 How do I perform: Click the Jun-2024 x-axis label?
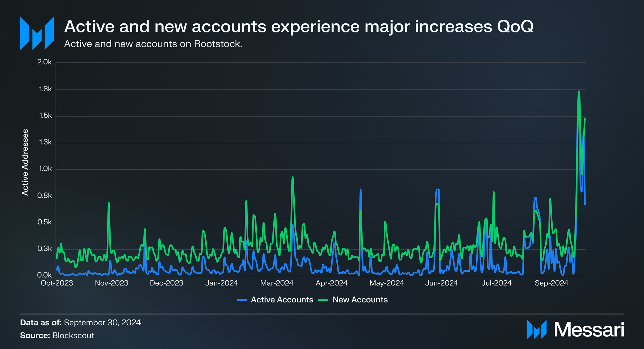[441, 283]
